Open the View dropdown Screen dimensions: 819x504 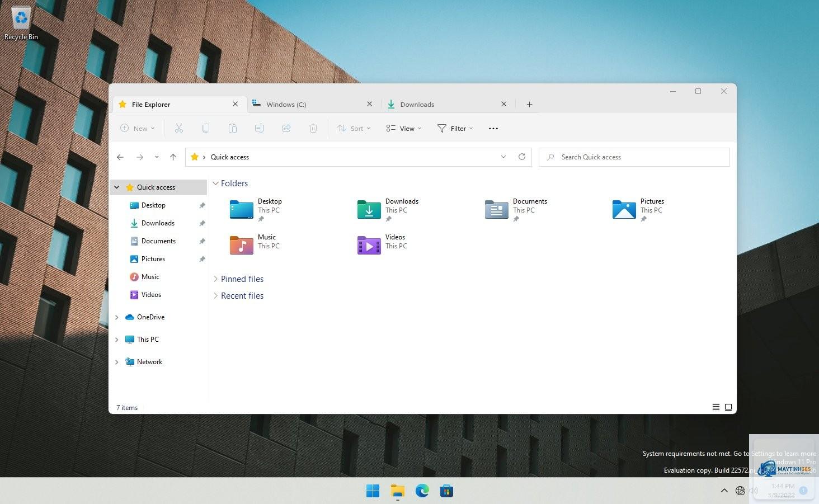point(404,128)
